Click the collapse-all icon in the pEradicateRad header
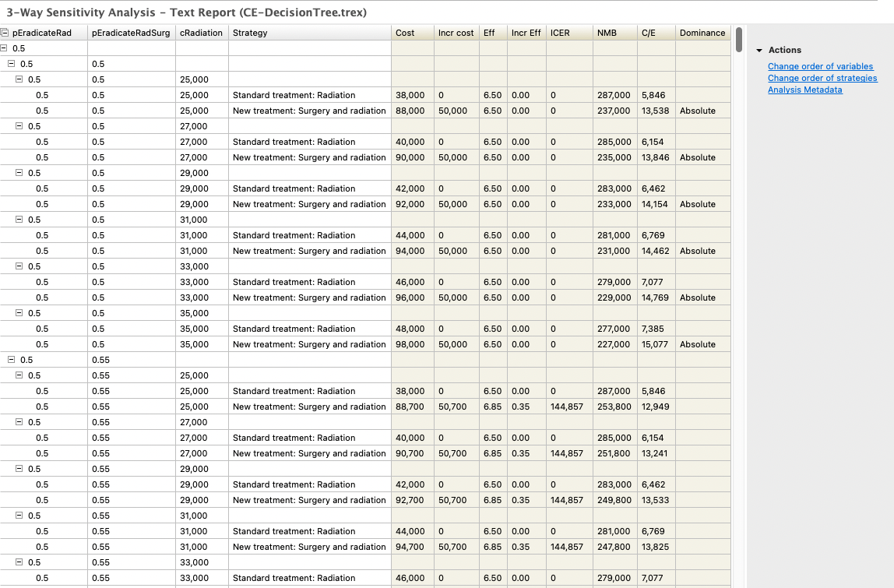The width and height of the screenshot is (894, 588). click(x=5, y=33)
